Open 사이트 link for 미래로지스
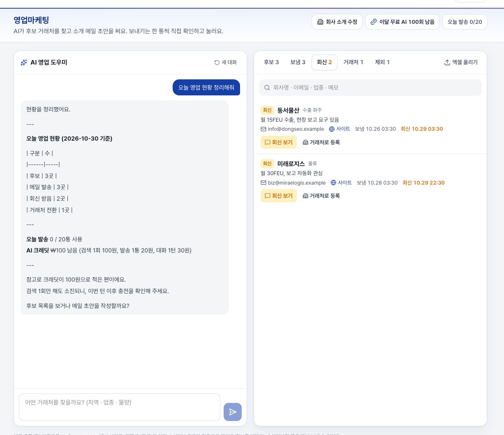Viewport: 504px width, 435px height. 341,183
